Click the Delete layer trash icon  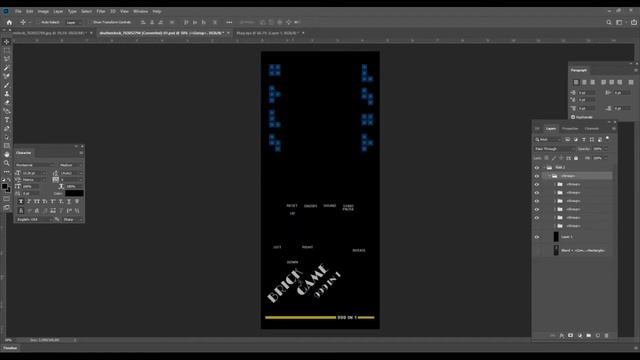tap(606, 336)
